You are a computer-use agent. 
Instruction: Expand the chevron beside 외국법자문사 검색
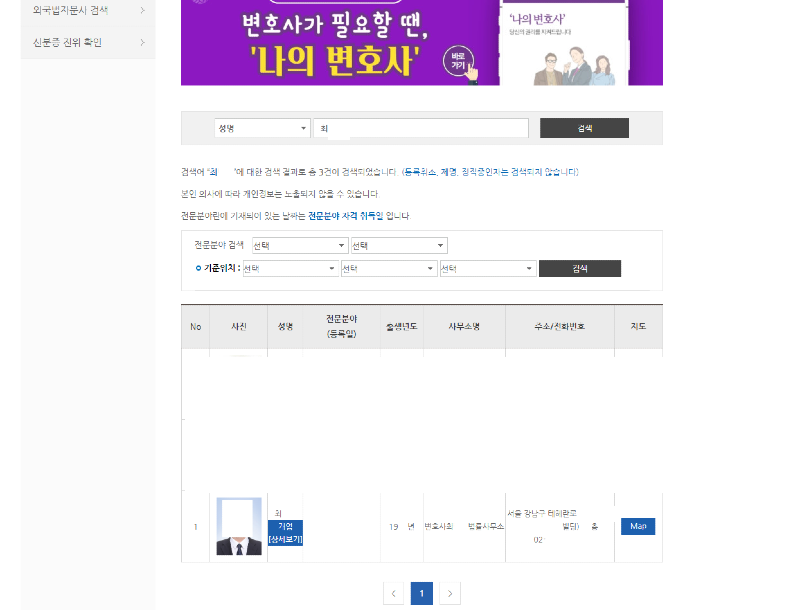[x=144, y=9]
